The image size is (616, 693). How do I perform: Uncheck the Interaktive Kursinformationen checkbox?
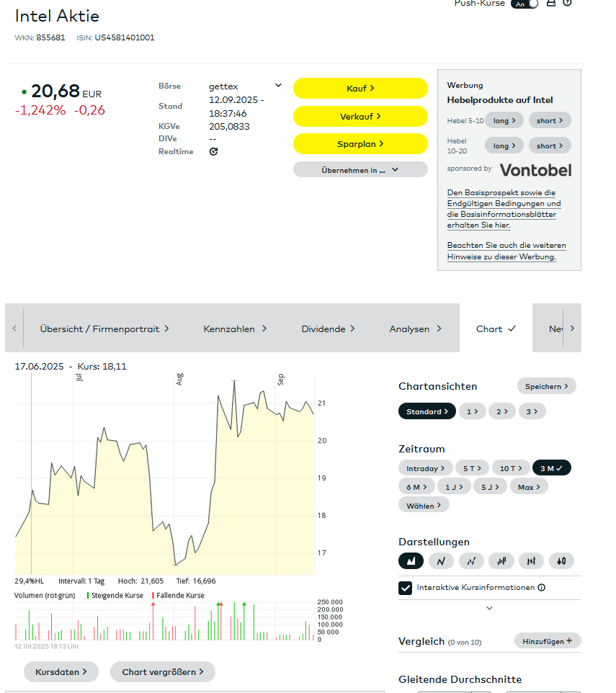(406, 588)
